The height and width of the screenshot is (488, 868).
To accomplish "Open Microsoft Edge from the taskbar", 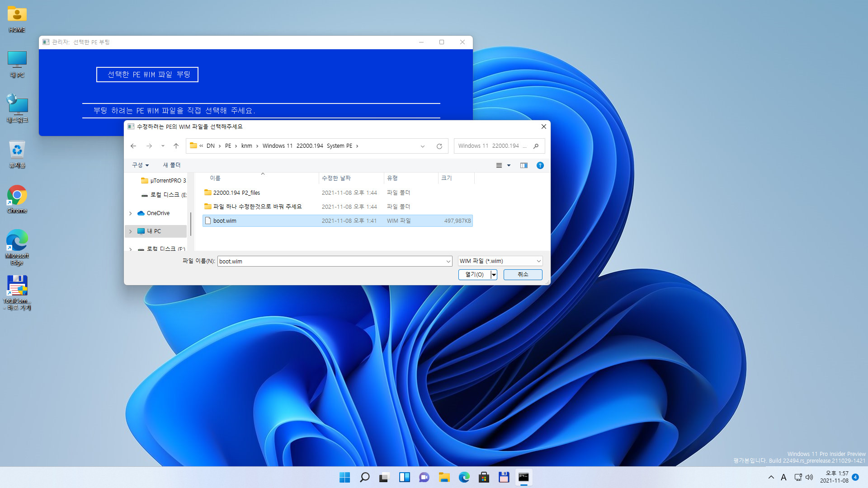I will 464,478.
